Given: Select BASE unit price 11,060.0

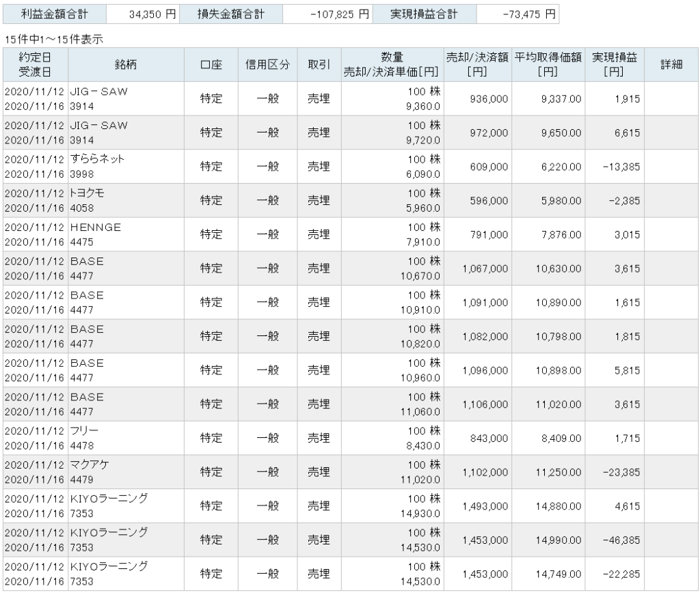Looking at the screenshot, I should pyautogui.click(x=420, y=412).
